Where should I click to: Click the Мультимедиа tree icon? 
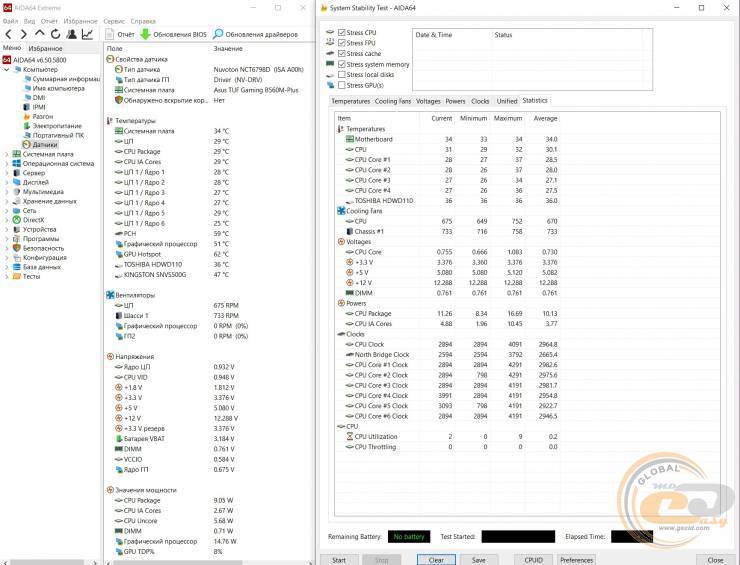coord(17,192)
